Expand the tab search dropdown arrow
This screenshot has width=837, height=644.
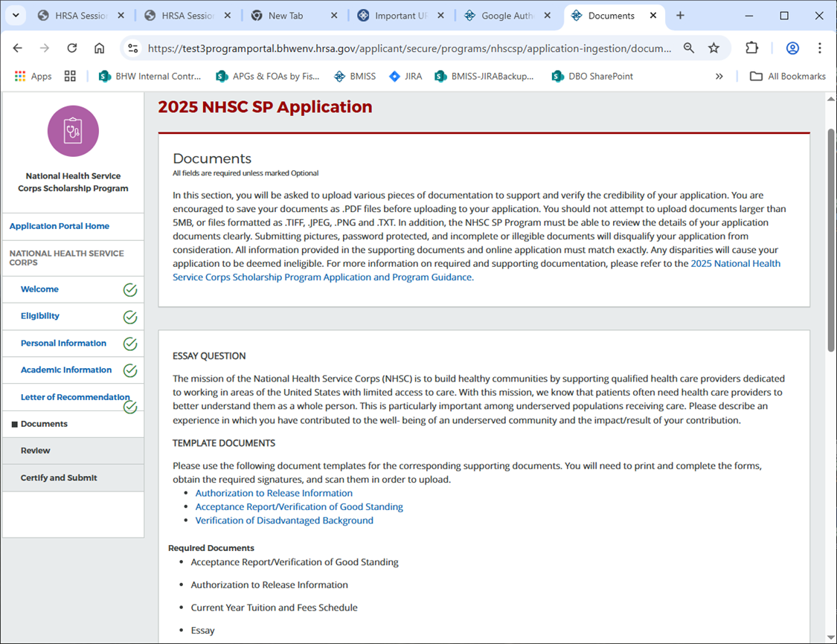[16, 16]
